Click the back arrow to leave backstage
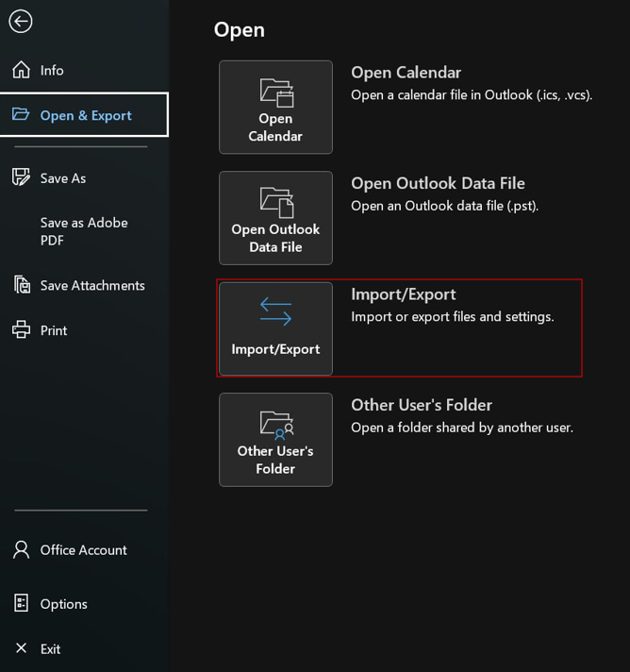 tap(21, 22)
